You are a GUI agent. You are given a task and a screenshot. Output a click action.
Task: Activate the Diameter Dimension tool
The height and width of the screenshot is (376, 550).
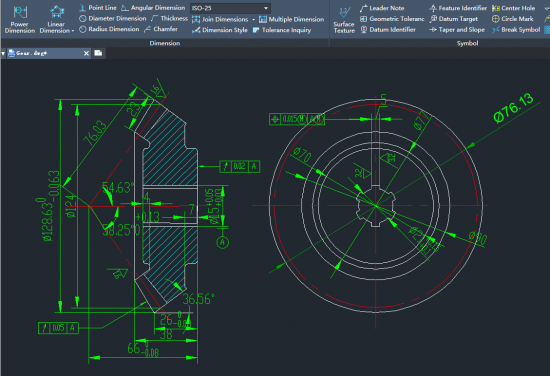pos(113,18)
